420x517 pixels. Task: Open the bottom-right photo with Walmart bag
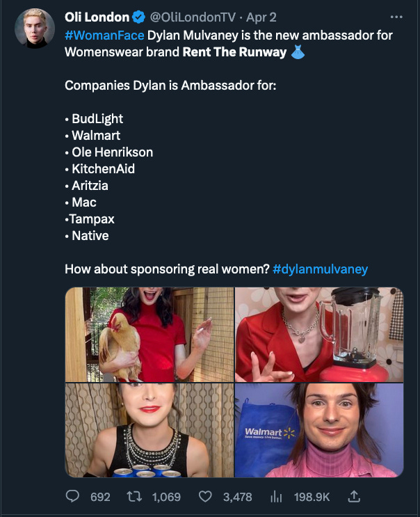[319, 430]
